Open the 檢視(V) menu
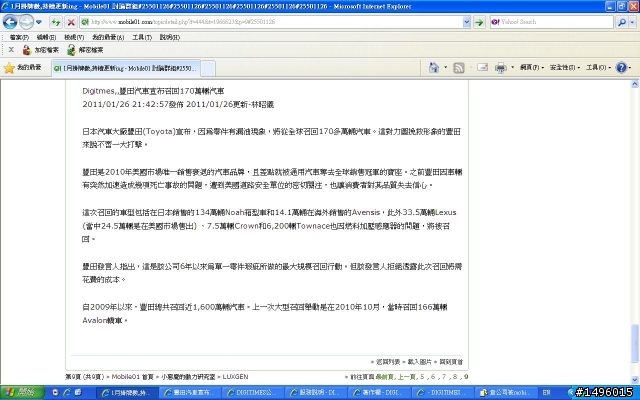640x400 pixels. pyautogui.click(x=74, y=37)
